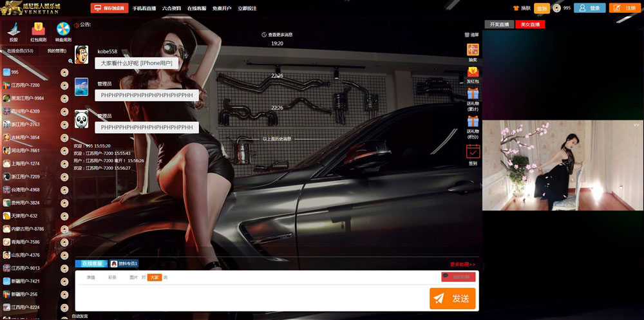Open the 抽奖 lottery icon

[x=473, y=50]
